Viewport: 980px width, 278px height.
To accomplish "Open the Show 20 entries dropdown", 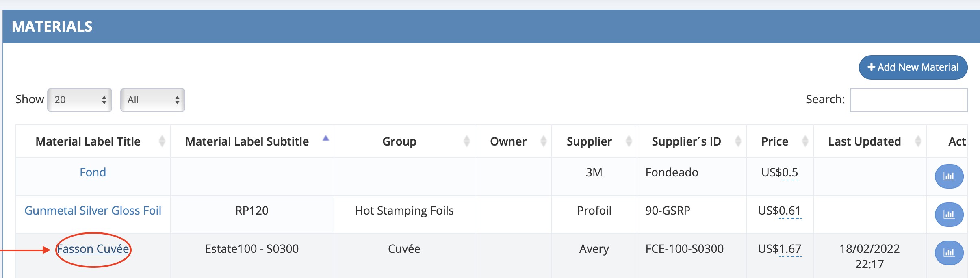I will [x=80, y=100].
